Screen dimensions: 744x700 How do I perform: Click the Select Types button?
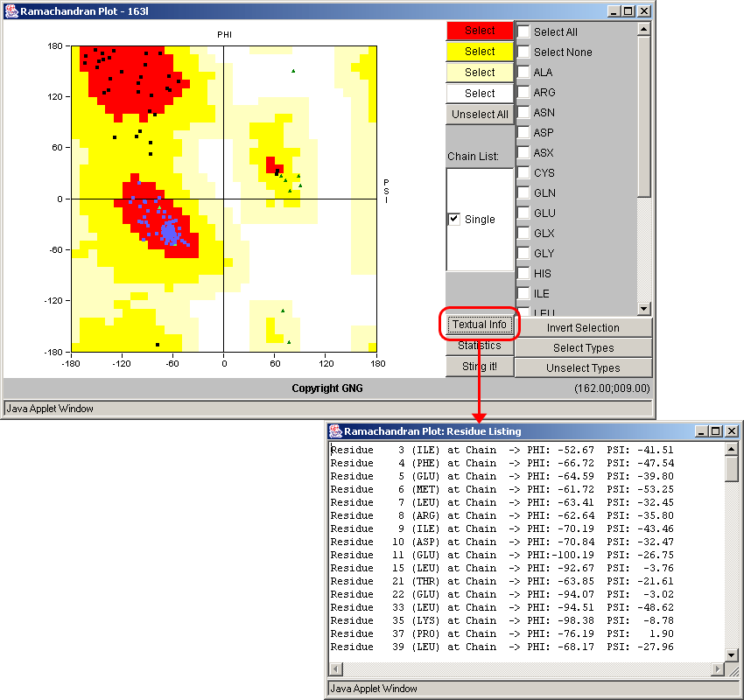(583, 347)
